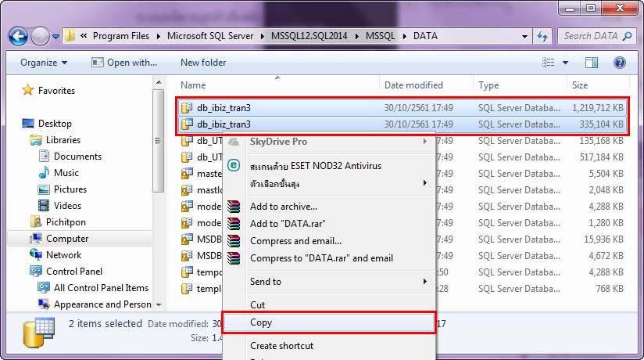The image size is (644, 360).
Task: Click the Refresh button beside address bar
Action: coord(542,36)
